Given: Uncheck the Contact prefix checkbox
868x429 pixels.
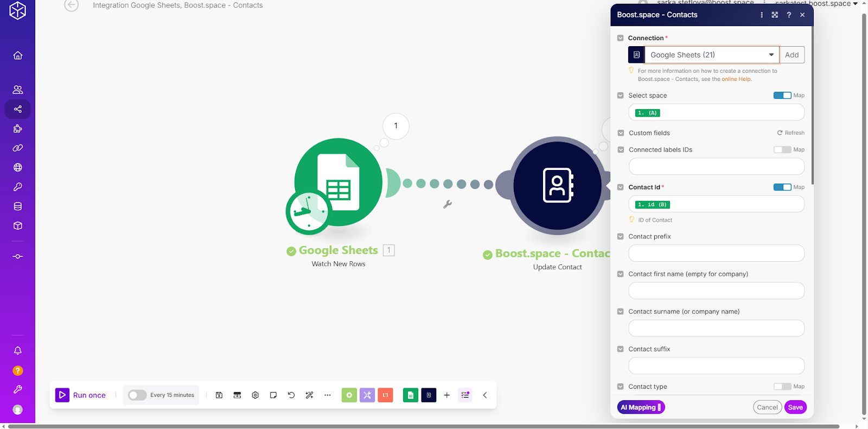Looking at the screenshot, I should point(621,237).
